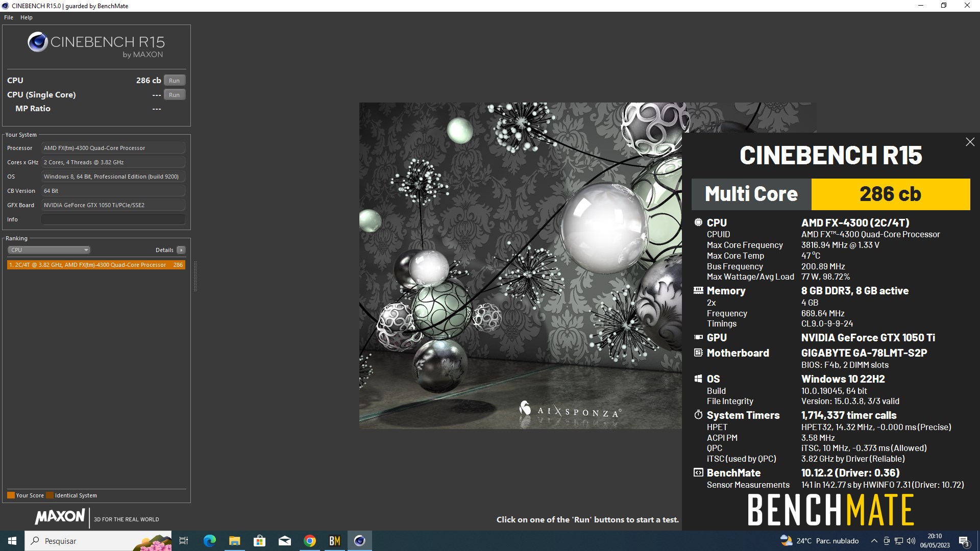980x551 pixels.
Task: Click the rendered benchmark scene image
Action: [x=521, y=265]
